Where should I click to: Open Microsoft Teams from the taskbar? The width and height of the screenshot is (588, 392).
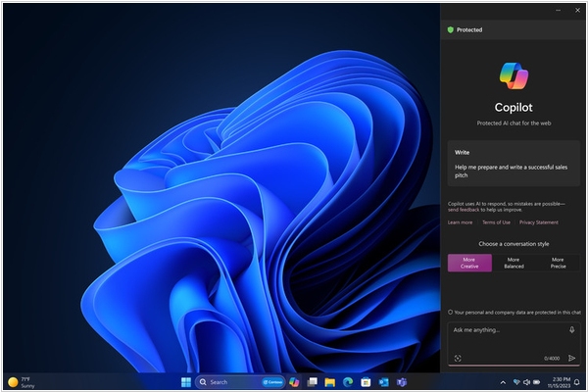[x=402, y=382]
